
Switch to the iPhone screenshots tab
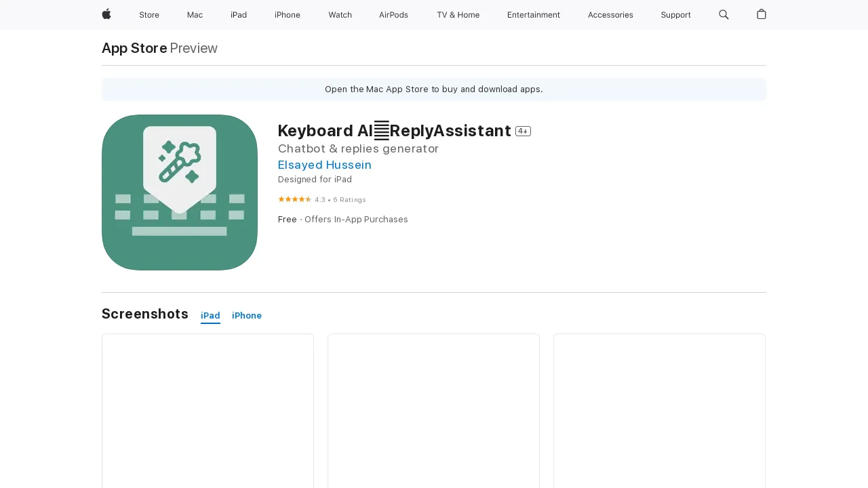coord(246,315)
